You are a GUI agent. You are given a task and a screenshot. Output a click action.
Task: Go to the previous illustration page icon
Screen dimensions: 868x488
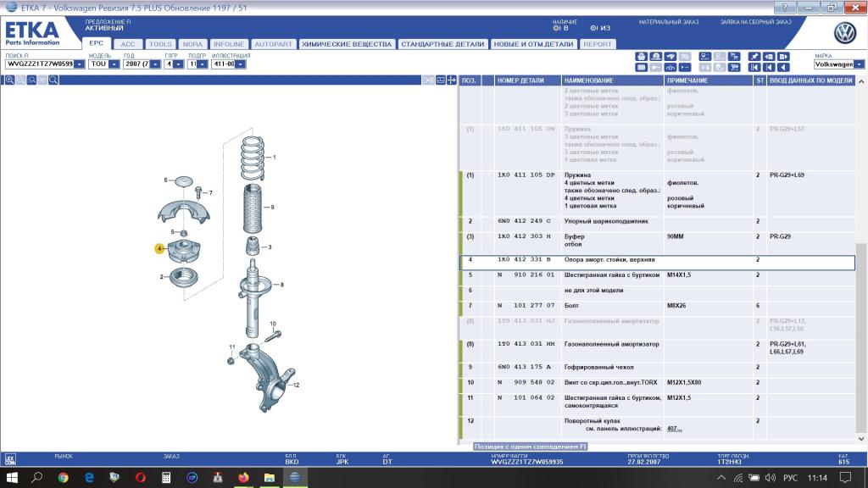click(x=769, y=57)
